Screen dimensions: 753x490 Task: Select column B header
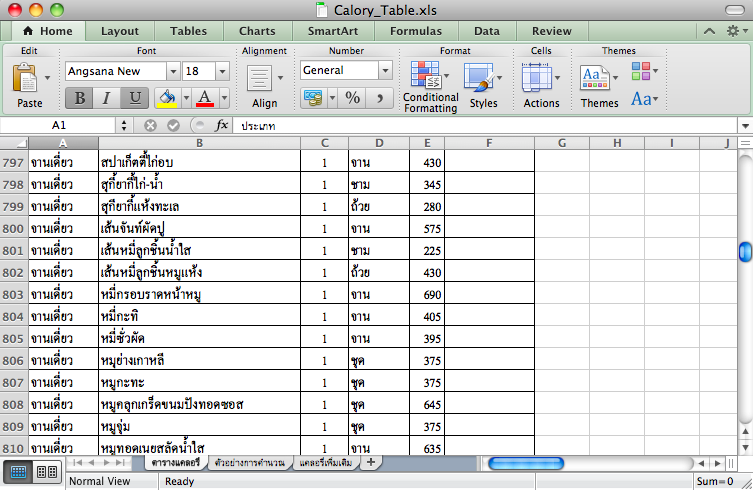pyautogui.click(x=199, y=143)
